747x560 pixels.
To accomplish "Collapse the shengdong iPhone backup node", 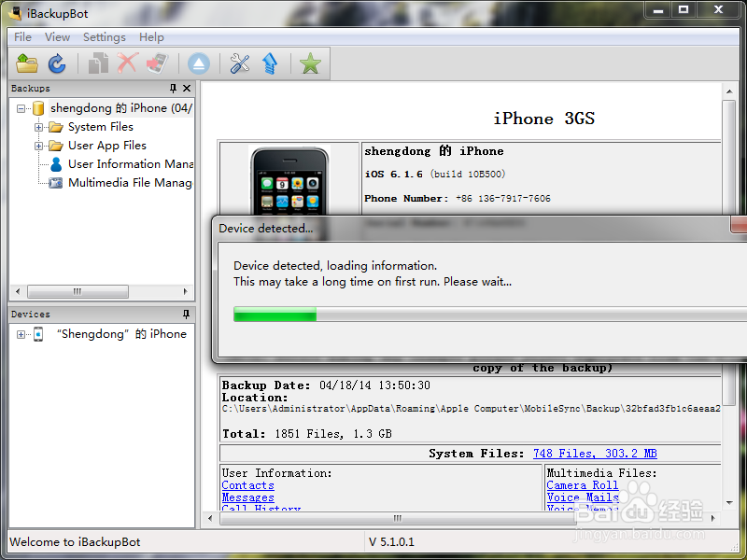I will (21, 108).
